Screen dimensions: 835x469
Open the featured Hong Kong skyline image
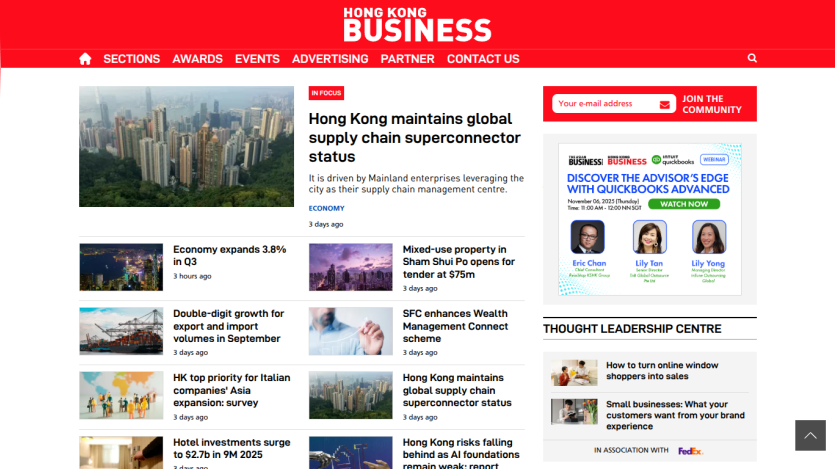pyautogui.click(x=186, y=146)
